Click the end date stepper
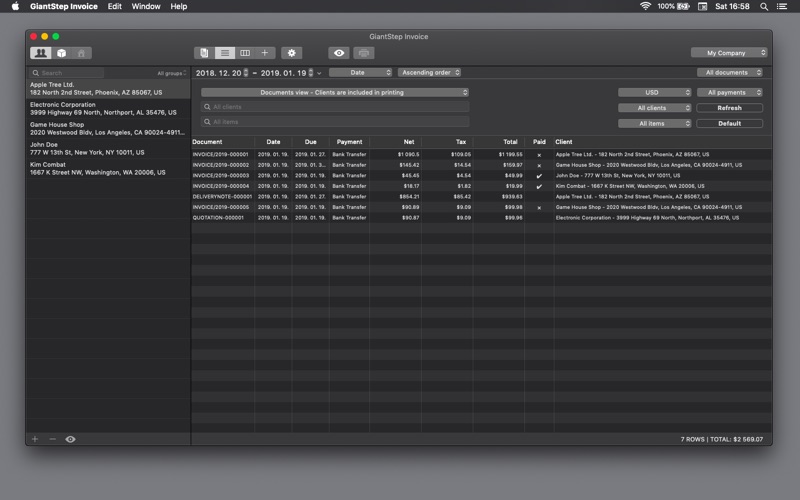The width and height of the screenshot is (800, 500). pyautogui.click(x=311, y=73)
